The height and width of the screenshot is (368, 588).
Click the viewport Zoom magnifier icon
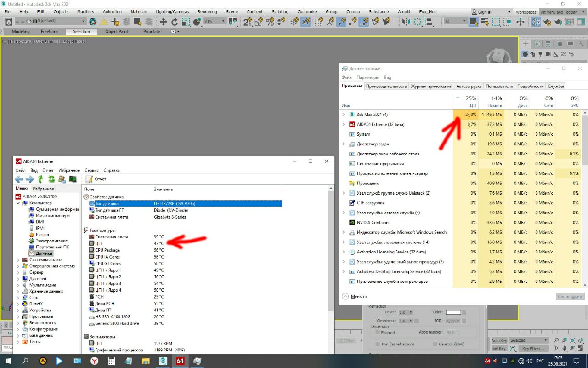coord(556,340)
